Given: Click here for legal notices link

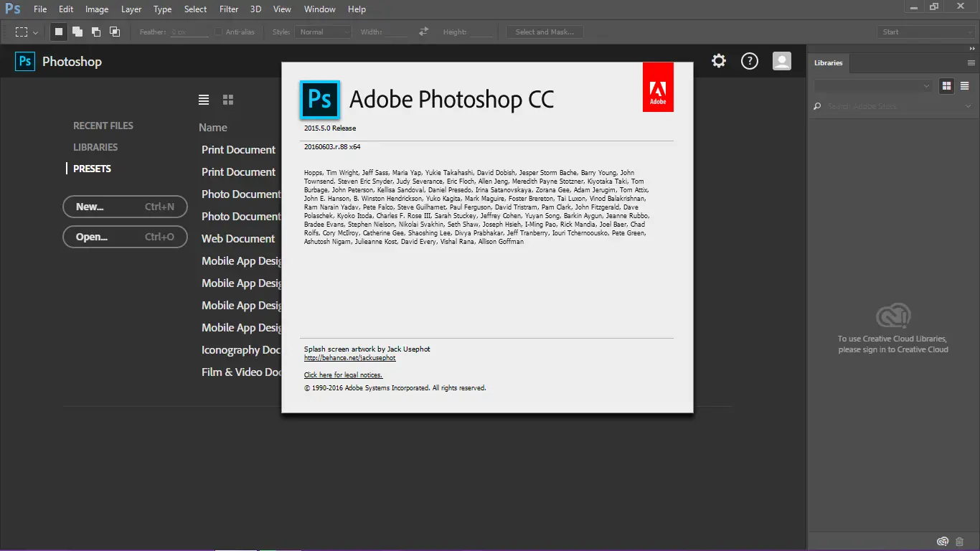Looking at the screenshot, I should 344,375.
